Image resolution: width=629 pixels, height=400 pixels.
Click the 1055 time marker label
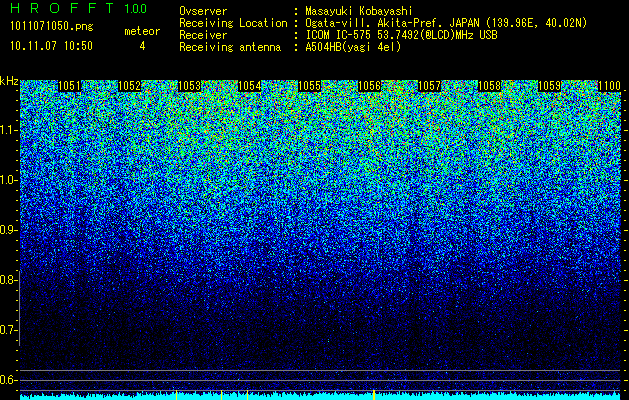(310, 86)
